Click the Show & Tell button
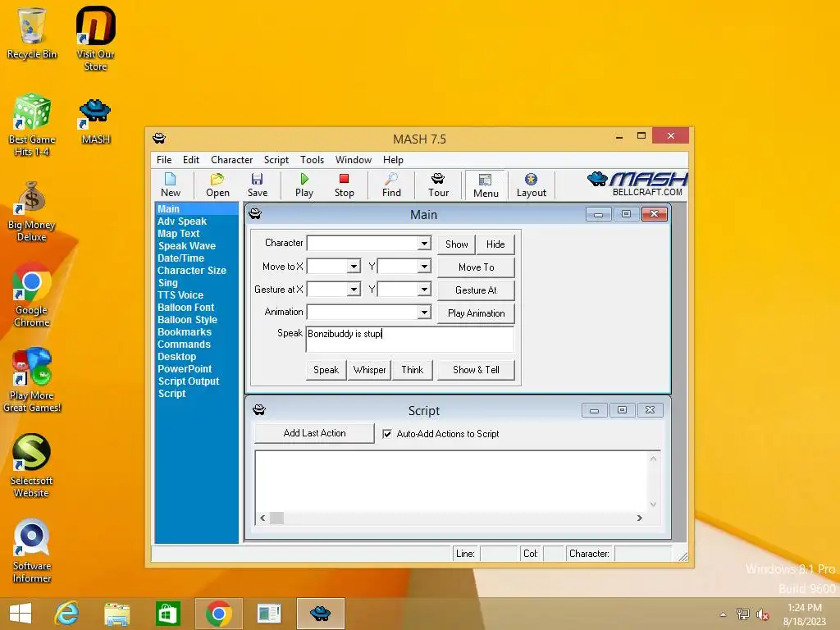Viewport: 840px width, 630px height. (x=476, y=370)
